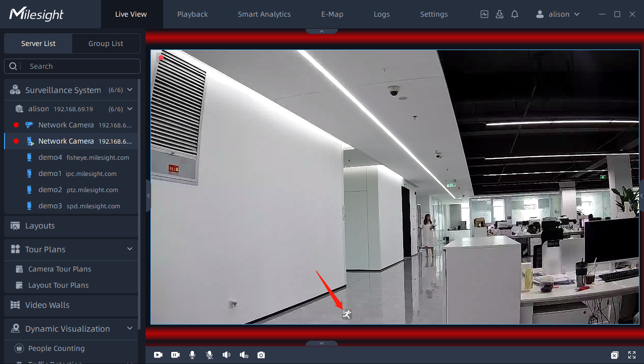The image size is (644, 364).
Task: Click the device Search input field
Action: point(76,66)
